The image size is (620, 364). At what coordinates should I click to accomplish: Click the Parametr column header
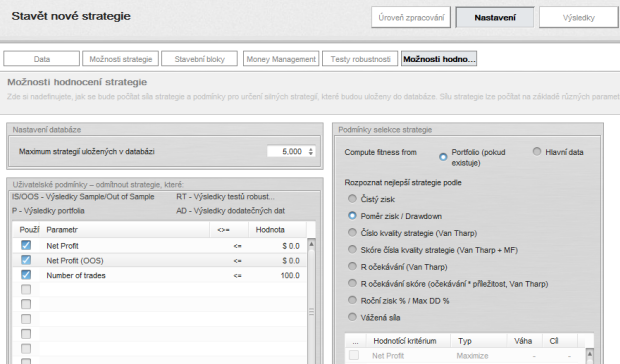click(125, 230)
